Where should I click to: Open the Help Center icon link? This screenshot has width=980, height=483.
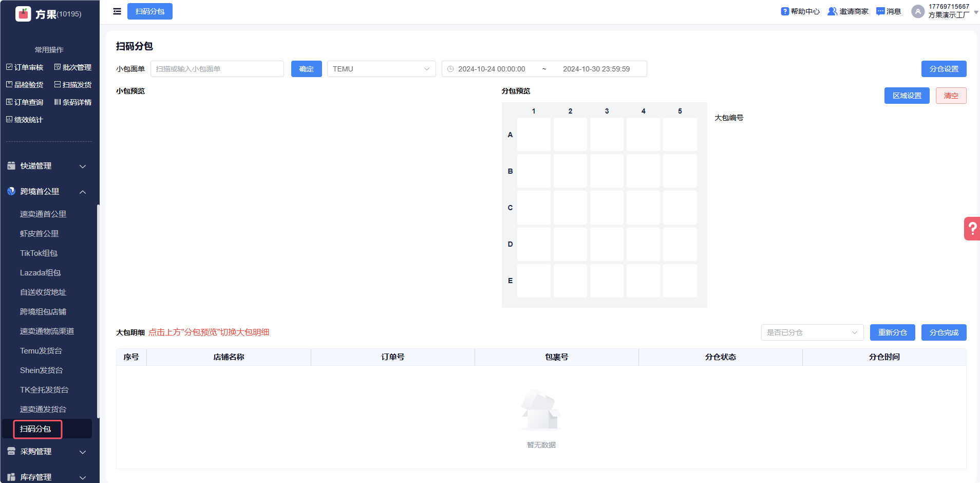(x=785, y=11)
